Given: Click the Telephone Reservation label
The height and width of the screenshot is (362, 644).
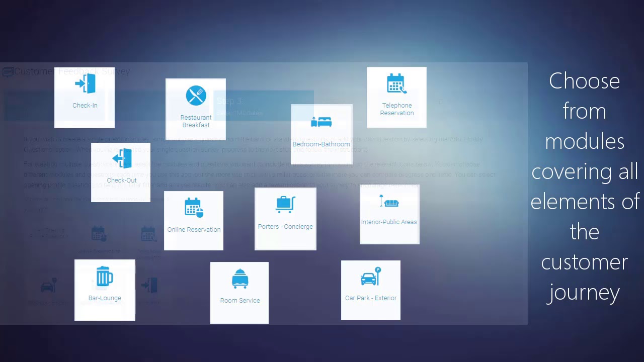Looking at the screenshot, I should click(397, 109).
